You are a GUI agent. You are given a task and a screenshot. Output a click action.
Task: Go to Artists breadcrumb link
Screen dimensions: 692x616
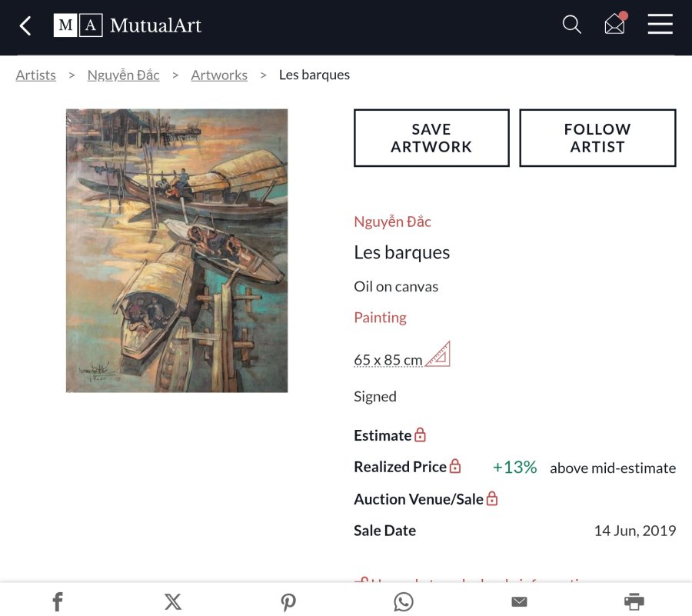coord(36,75)
